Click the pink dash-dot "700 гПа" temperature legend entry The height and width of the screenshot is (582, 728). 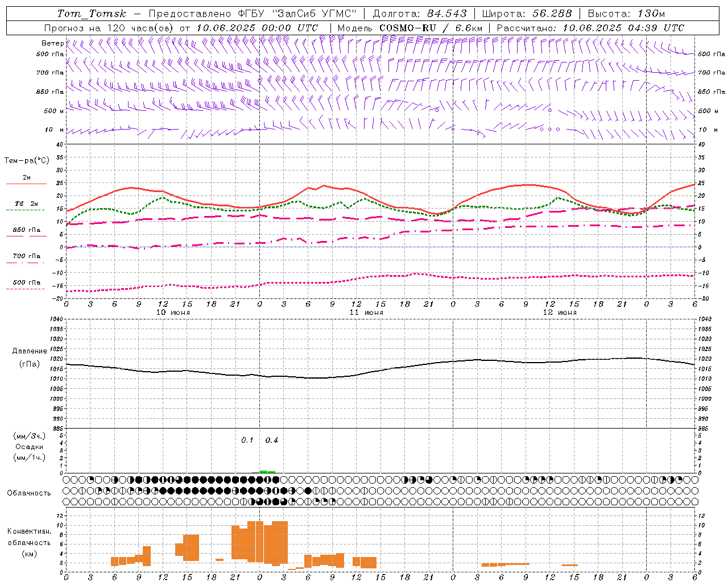point(27,259)
